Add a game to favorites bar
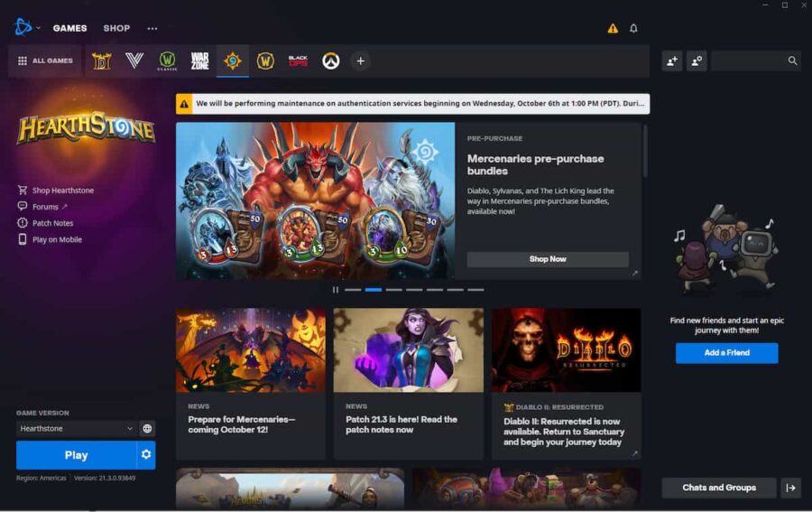Screen dimensions: 812x512 (360, 61)
